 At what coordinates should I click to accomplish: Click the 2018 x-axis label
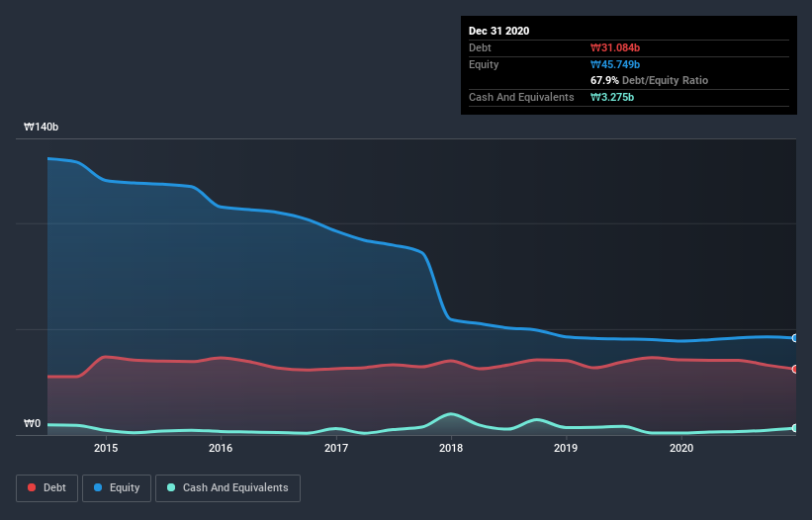[x=451, y=448]
